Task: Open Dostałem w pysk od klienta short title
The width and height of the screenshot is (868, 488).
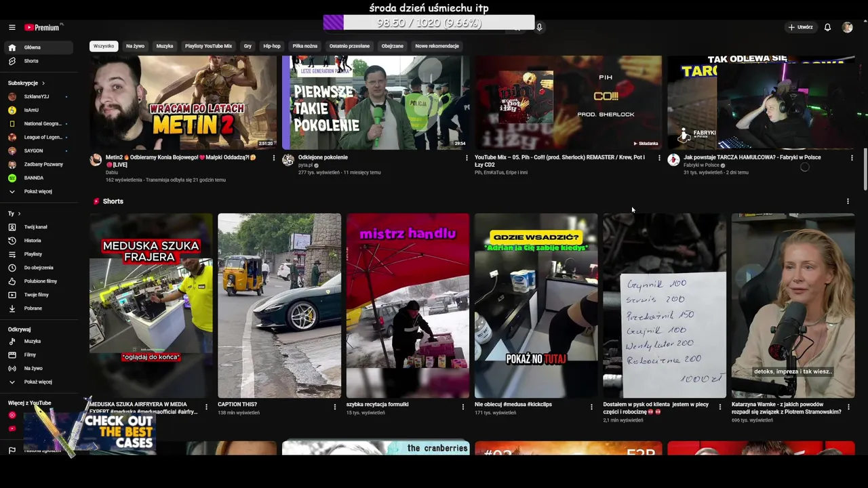Action: tap(656, 408)
